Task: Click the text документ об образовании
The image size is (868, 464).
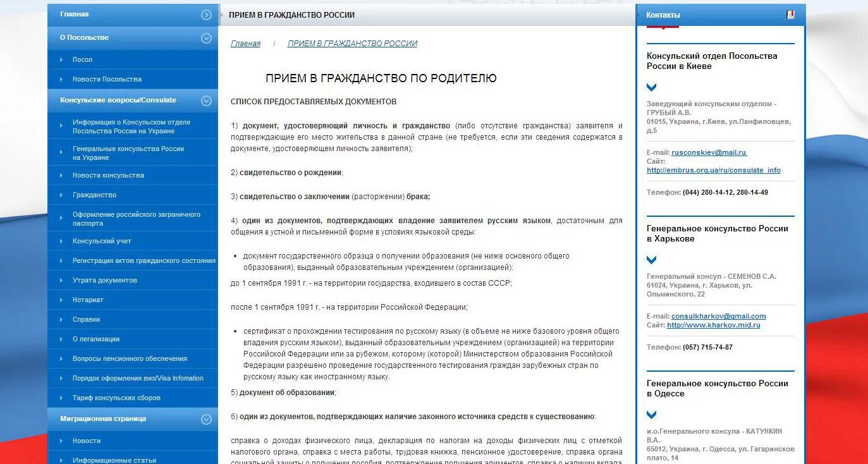Action: (287, 393)
